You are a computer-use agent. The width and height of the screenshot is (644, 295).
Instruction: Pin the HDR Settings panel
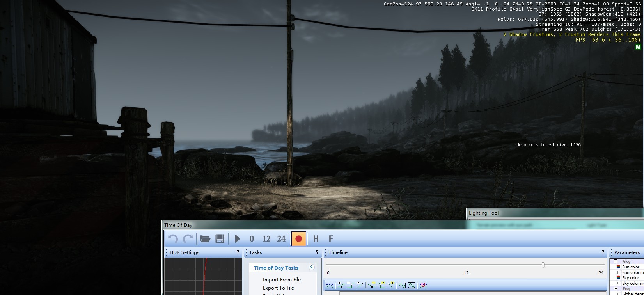coord(238,252)
